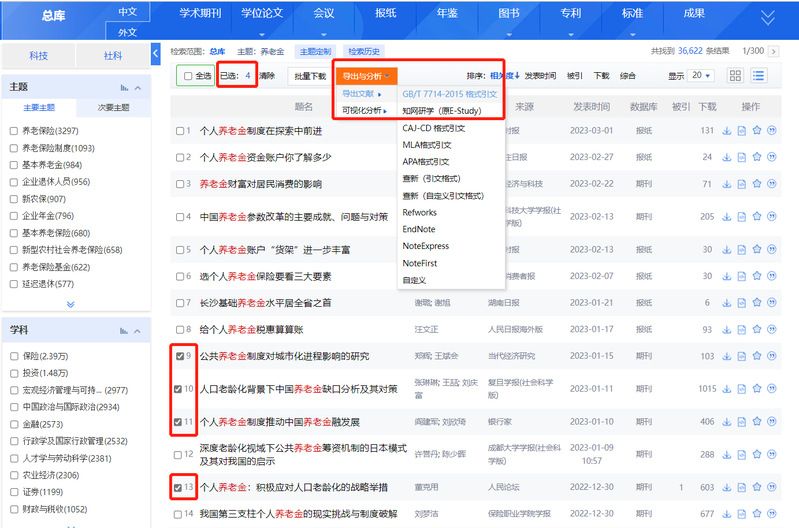Sort results by 发表时间

pos(540,75)
